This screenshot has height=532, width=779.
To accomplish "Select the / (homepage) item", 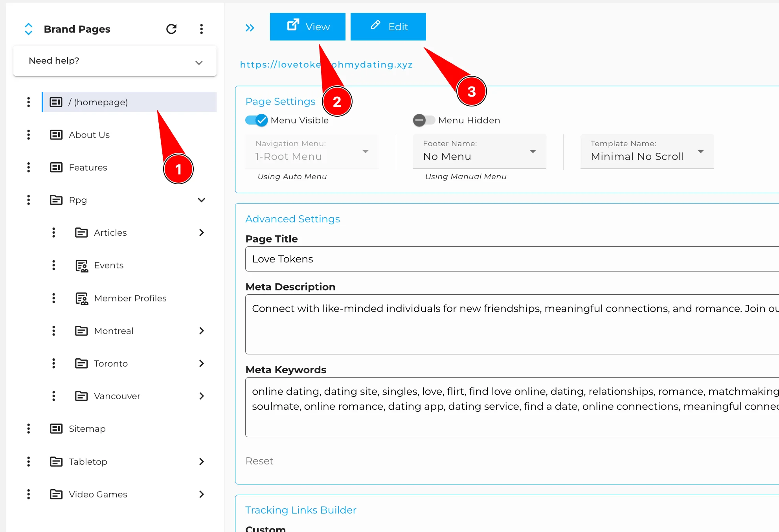I will click(x=98, y=103).
